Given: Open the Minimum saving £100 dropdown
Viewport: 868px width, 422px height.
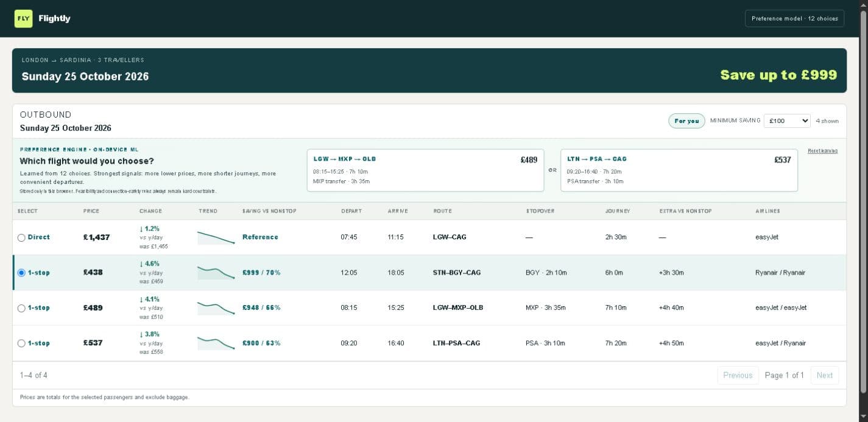Looking at the screenshot, I should pos(787,121).
